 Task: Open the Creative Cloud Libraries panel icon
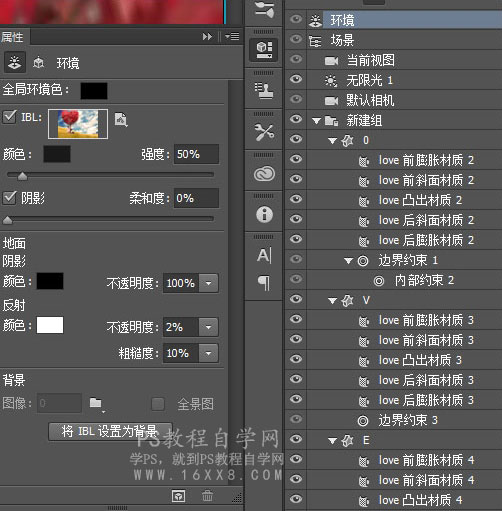click(264, 173)
